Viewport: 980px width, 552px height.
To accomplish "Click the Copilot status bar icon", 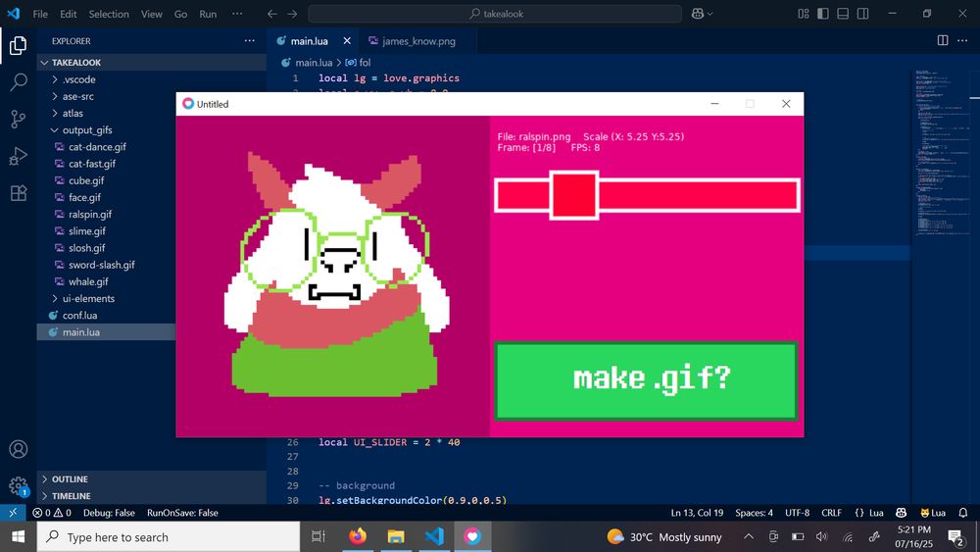I will (901, 513).
